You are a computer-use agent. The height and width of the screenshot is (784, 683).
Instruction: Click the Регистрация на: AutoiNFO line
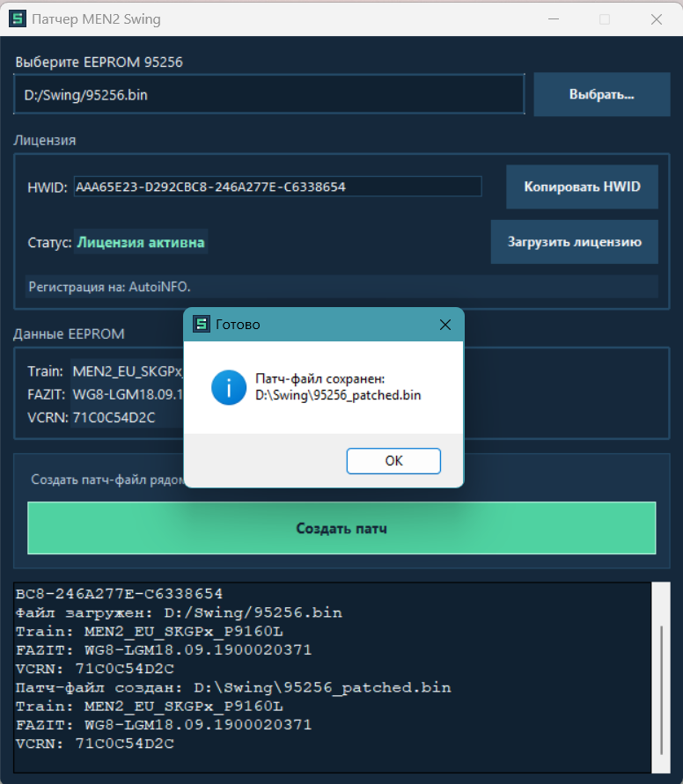pyautogui.click(x=110, y=287)
